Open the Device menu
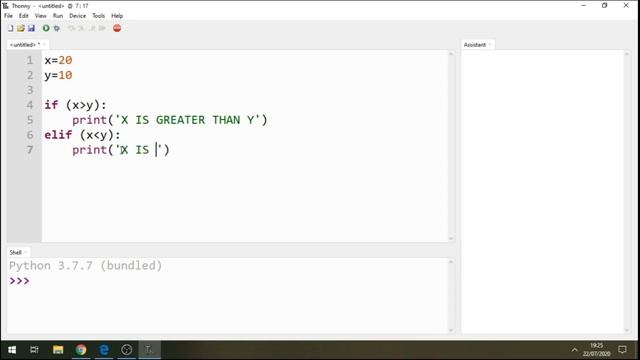This screenshot has width=640, height=360. [x=77, y=16]
